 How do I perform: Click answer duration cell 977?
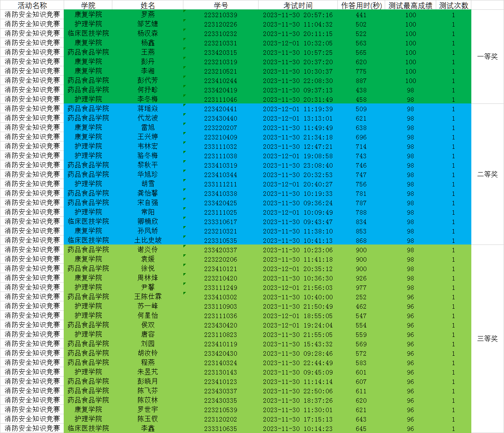361,287
